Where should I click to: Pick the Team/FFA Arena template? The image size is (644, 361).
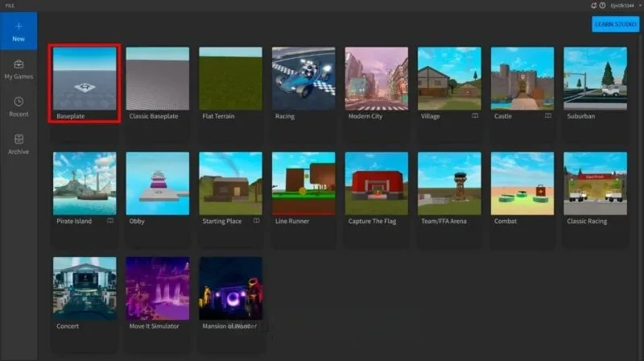point(449,184)
